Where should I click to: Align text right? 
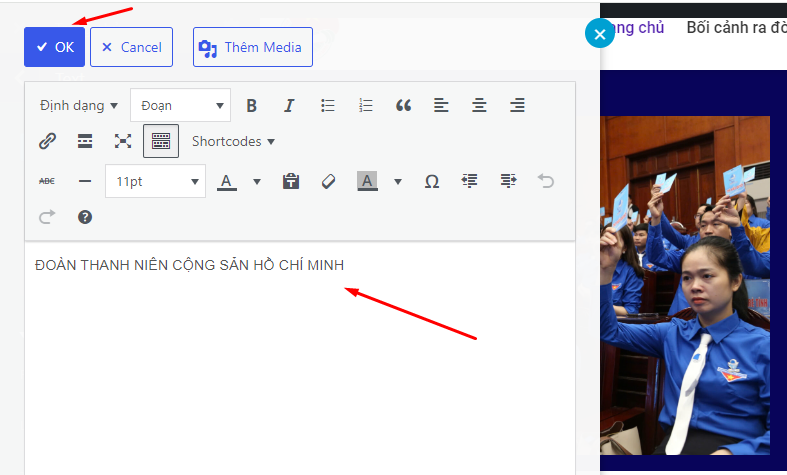click(x=517, y=105)
